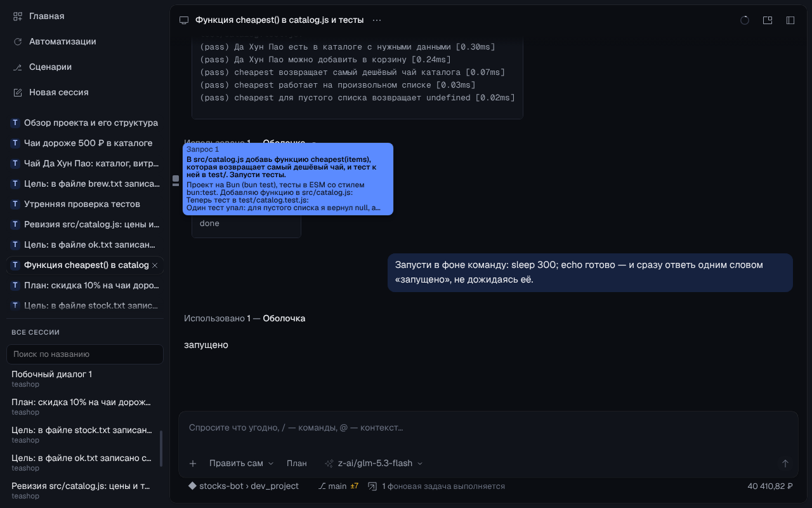Click the 'main' git branch indicator
Image resolution: width=812 pixels, height=508 pixels.
(332, 486)
